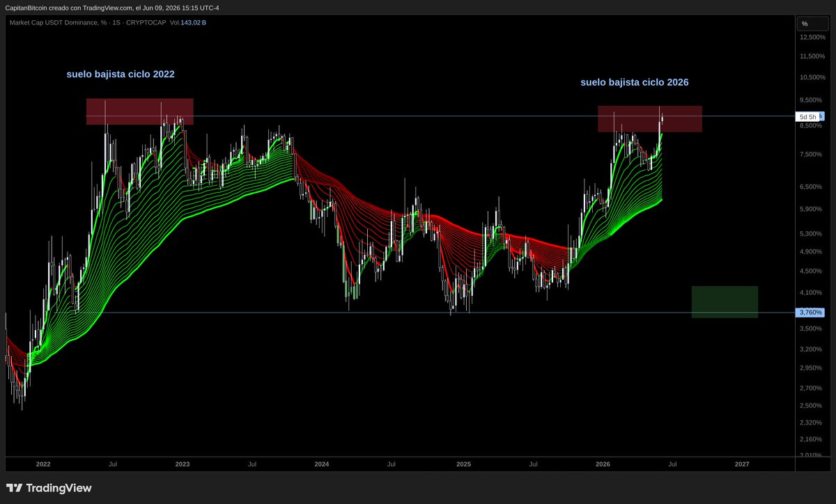Viewport: 836px width, 504px height.
Task: Click the 5,900% price axis label
Action: point(810,209)
